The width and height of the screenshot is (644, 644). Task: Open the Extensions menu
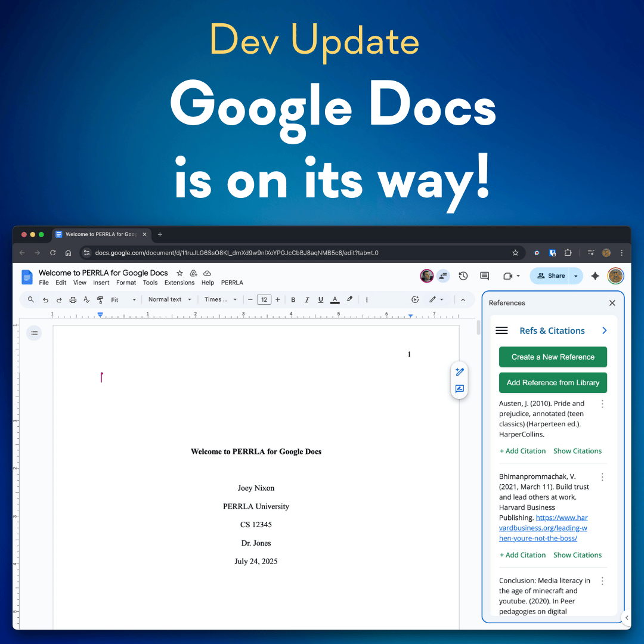(179, 283)
